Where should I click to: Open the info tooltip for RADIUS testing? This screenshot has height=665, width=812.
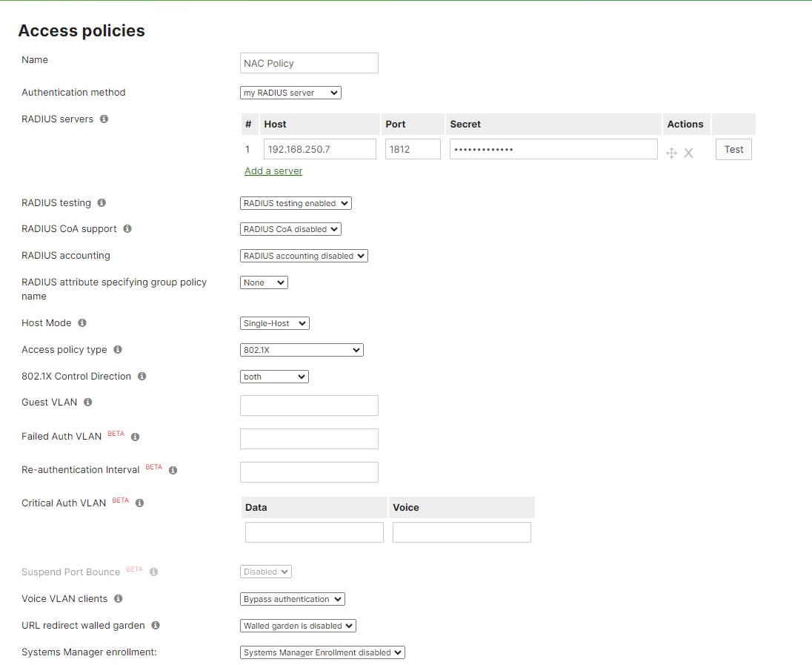101,202
